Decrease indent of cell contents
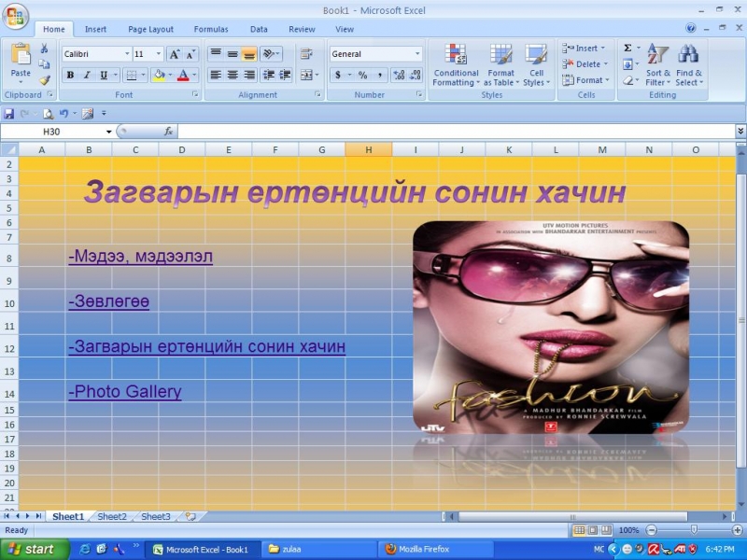 269,76
